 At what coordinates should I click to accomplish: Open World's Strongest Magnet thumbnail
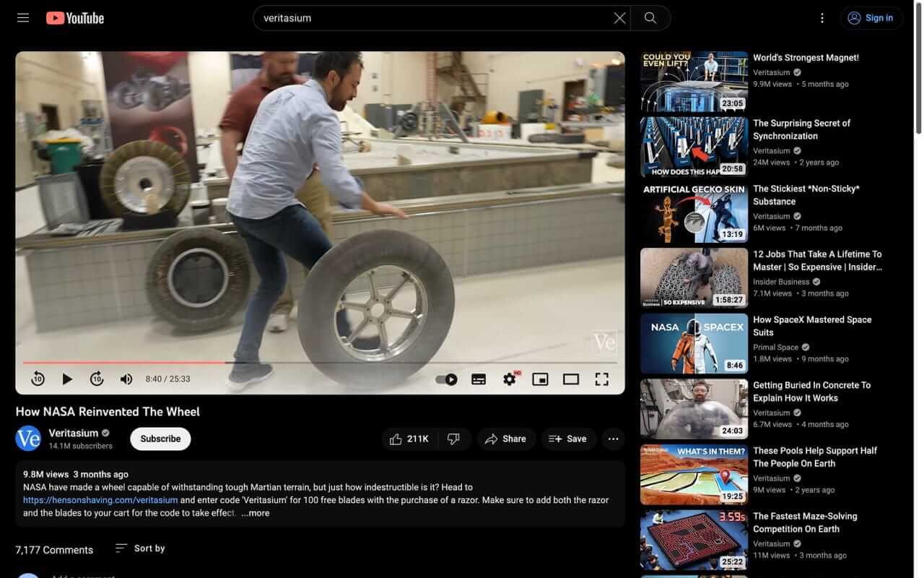[694, 81]
